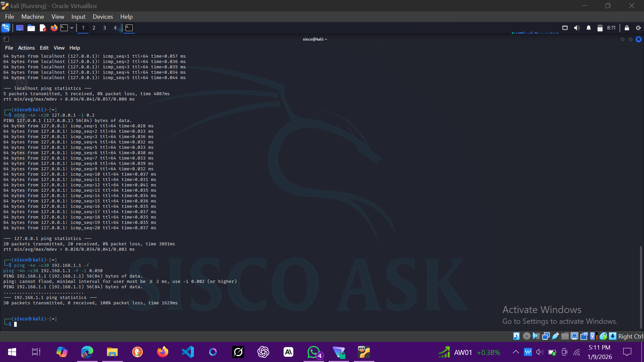Click VirtualBox mouse integration indicator

(603, 336)
